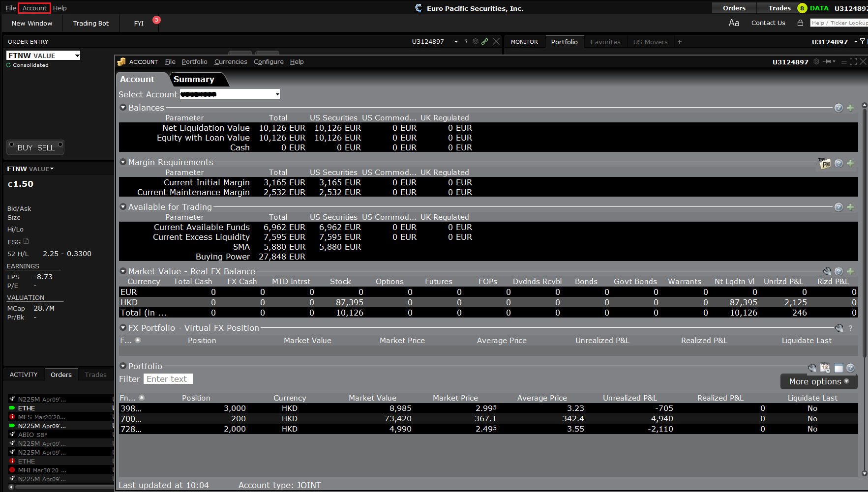Click the green plus in Margin Requirements
This screenshot has height=492, width=868.
point(850,163)
